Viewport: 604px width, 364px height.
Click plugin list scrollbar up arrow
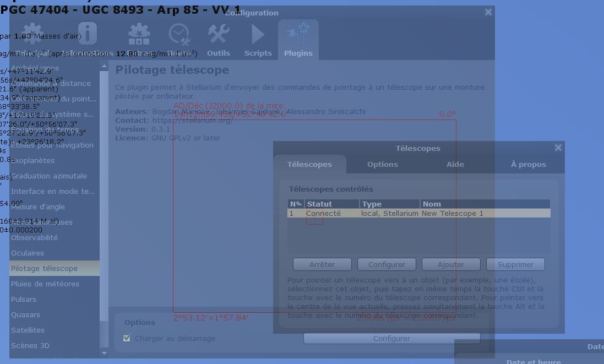104,66
